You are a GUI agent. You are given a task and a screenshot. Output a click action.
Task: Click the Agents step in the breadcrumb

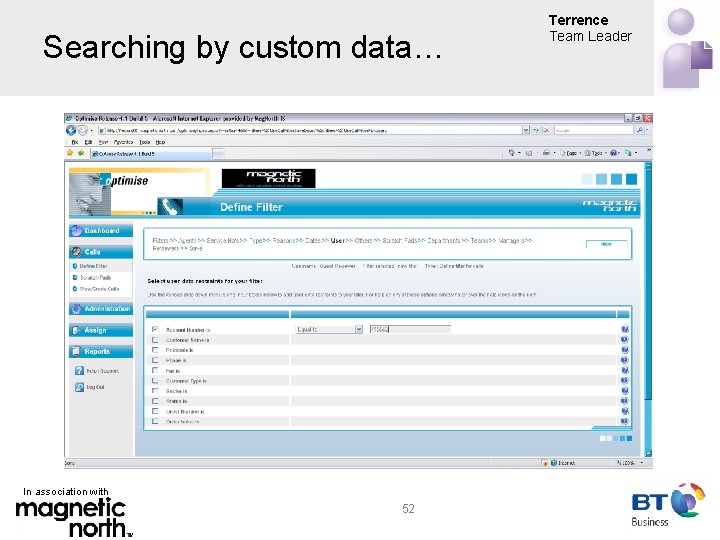coord(187,241)
